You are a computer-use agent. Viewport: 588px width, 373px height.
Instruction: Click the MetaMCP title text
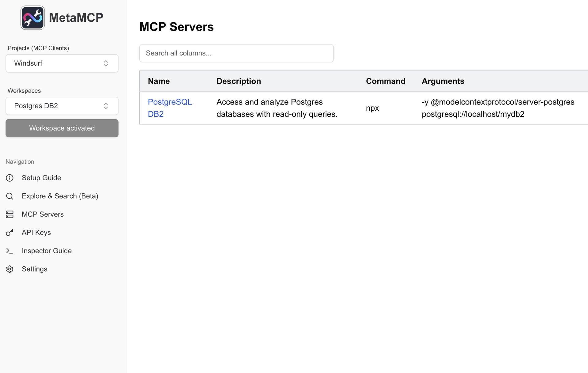pos(76,18)
